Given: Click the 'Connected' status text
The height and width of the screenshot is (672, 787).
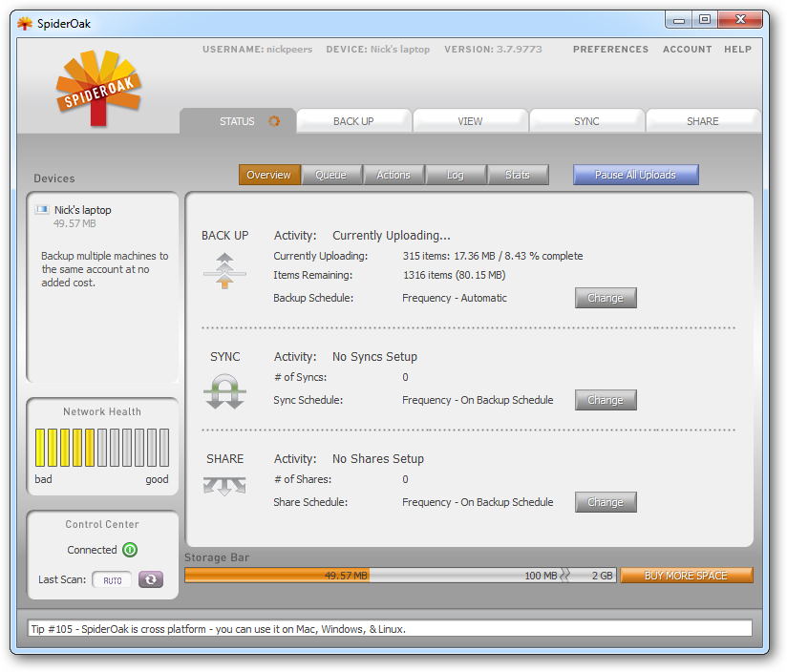Looking at the screenshot, I should (92, 550).
